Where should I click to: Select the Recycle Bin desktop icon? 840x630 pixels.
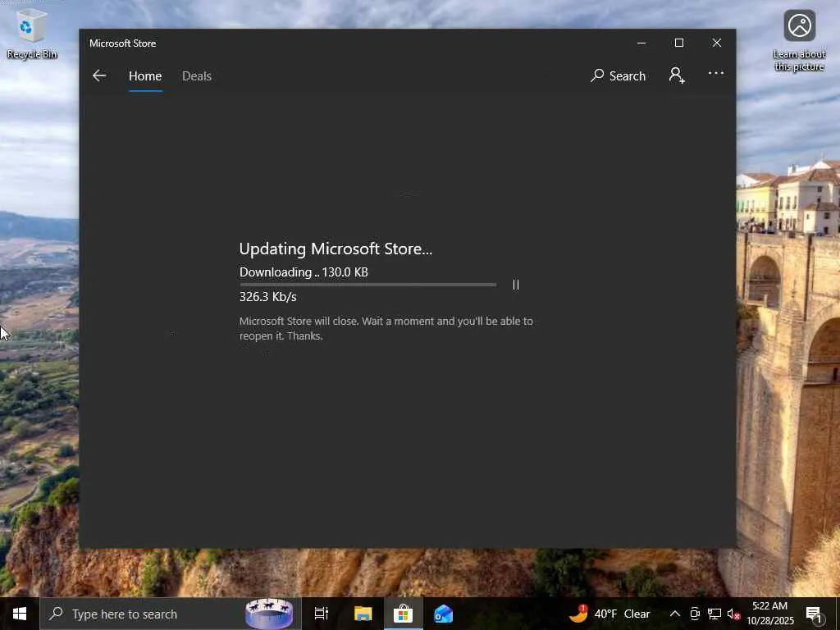pos(32,34)
